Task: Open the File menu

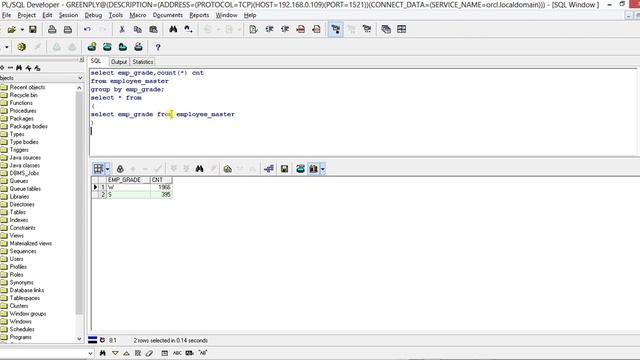Action: coord(7,15)
